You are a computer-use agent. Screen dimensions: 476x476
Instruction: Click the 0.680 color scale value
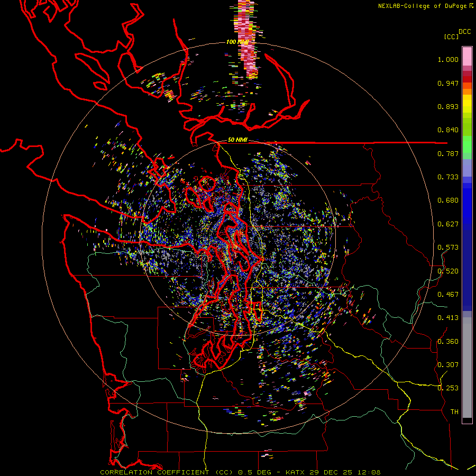(448, 200)
